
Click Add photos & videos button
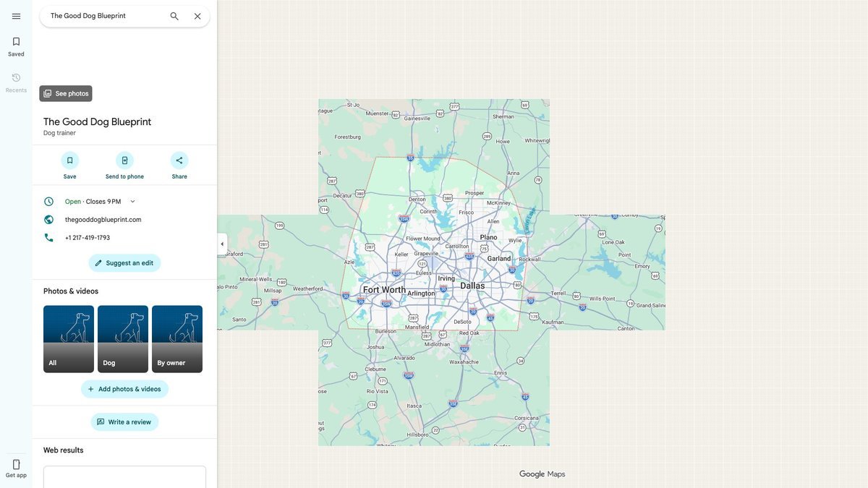[124, 389]
